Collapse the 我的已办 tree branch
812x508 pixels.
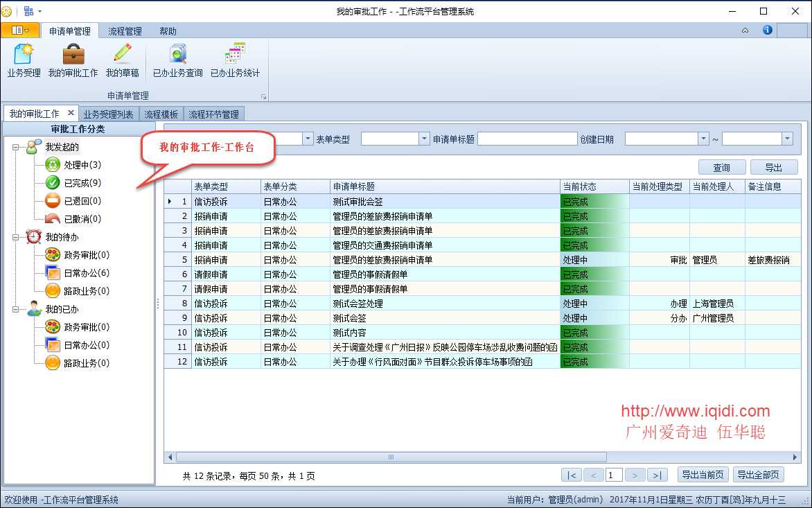point(15,309)
